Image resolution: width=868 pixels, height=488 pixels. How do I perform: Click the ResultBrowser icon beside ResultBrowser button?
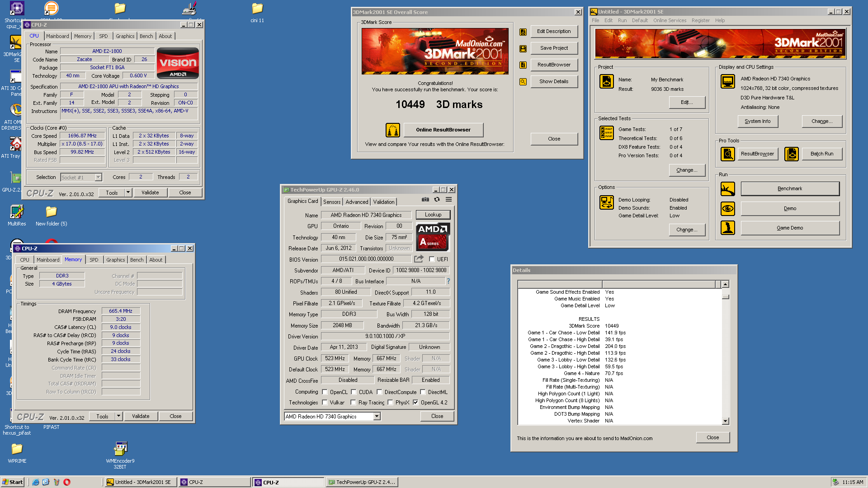[x=523, y=65]
